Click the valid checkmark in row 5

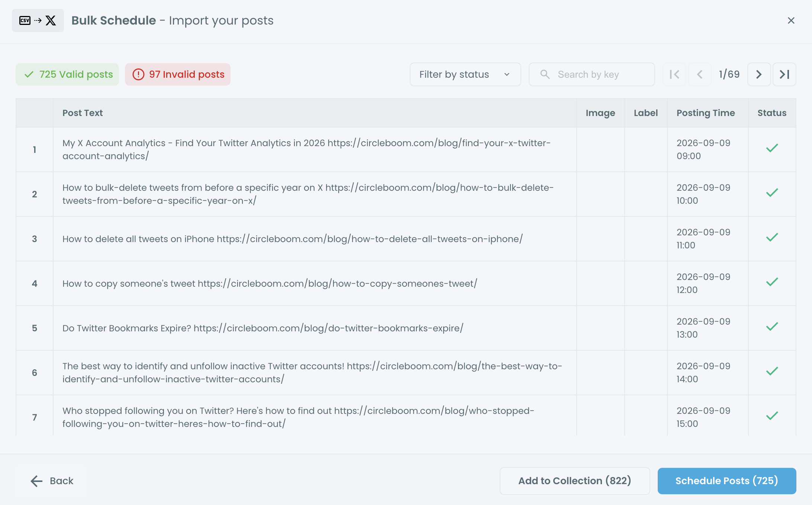pos(772,327)
